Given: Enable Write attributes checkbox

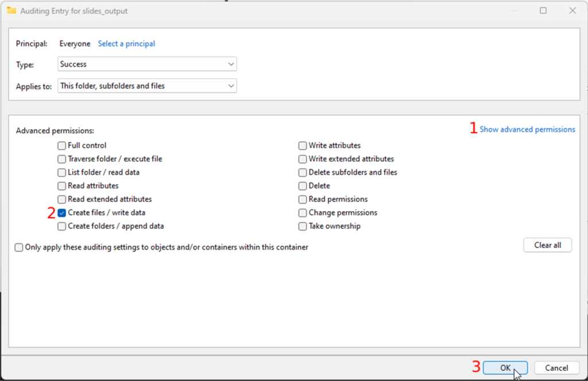Looking at the screenshot, I should coord(303,145).
